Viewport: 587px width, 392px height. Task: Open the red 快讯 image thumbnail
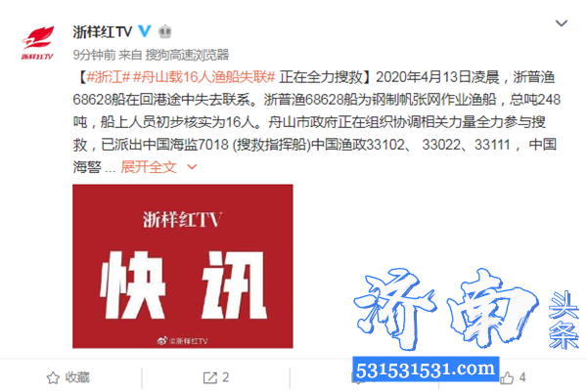pyautogui.click(x=183, y=266)
